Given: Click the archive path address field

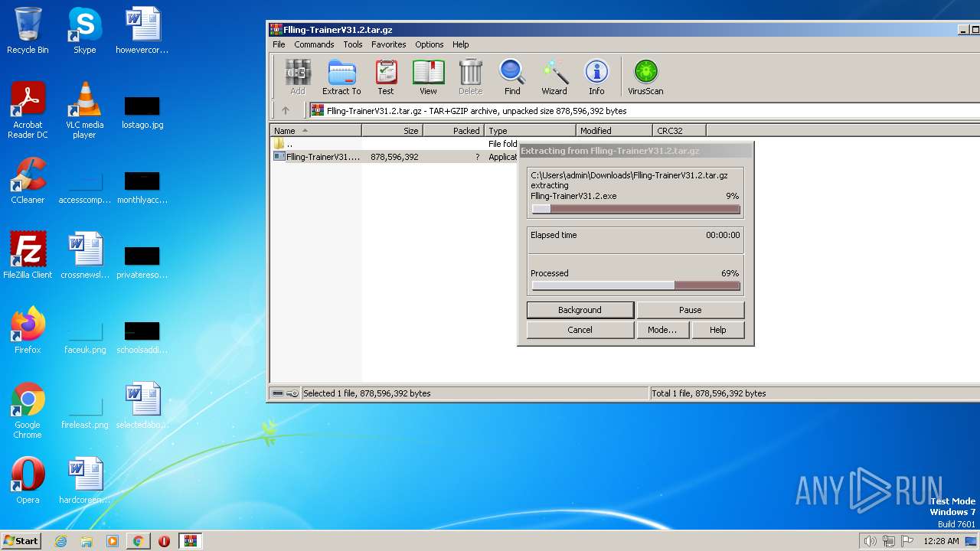Looking at the screenshot, I should click(643, 111).
